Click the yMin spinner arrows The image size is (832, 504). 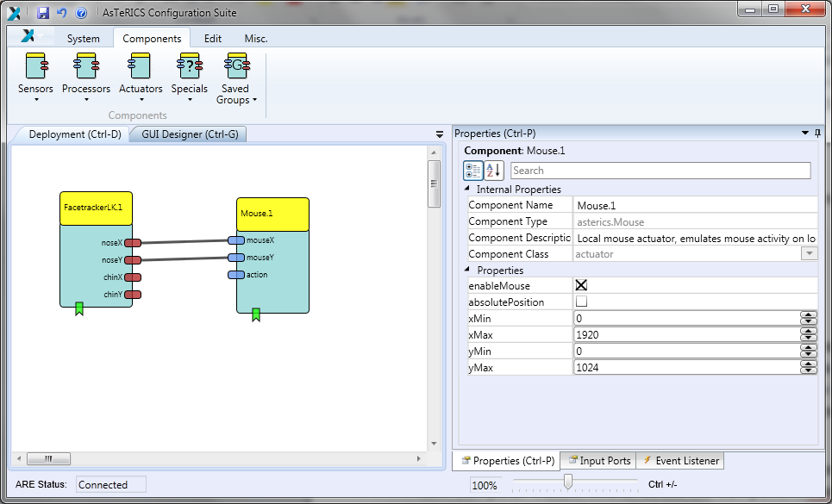pyautogui.click(x=808, y=352)
